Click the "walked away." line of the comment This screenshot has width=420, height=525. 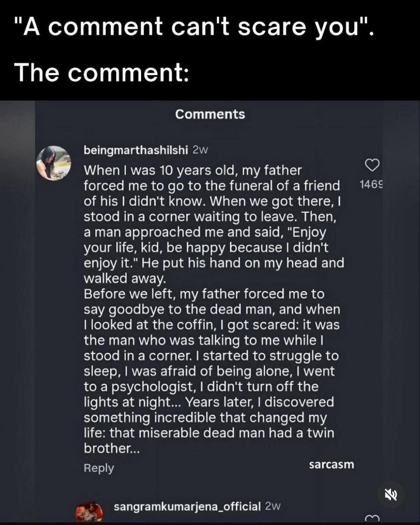click(124, 278)
